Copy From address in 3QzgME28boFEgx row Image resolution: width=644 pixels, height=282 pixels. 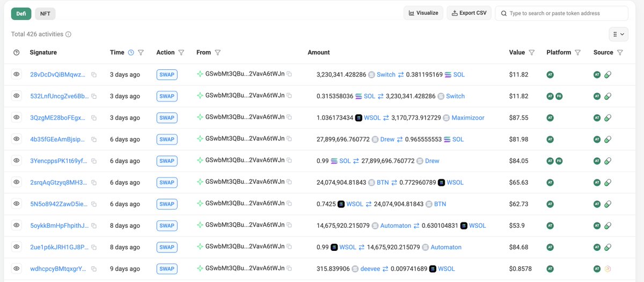[289, 117]
